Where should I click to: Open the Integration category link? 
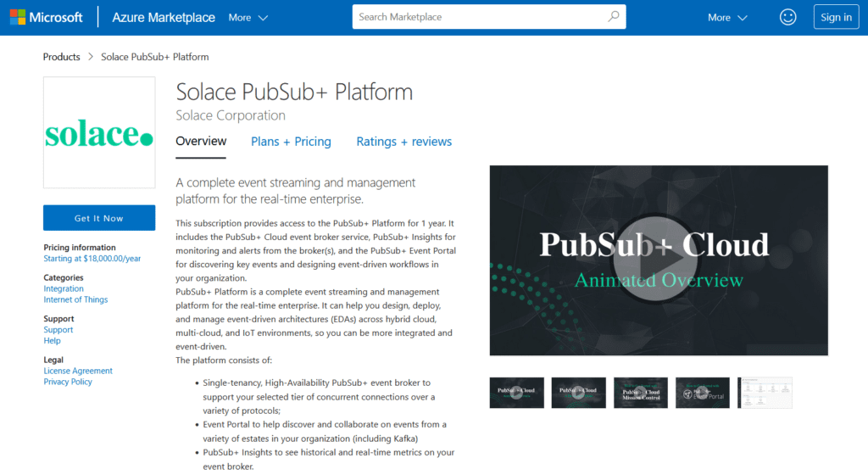pos(64,288)
